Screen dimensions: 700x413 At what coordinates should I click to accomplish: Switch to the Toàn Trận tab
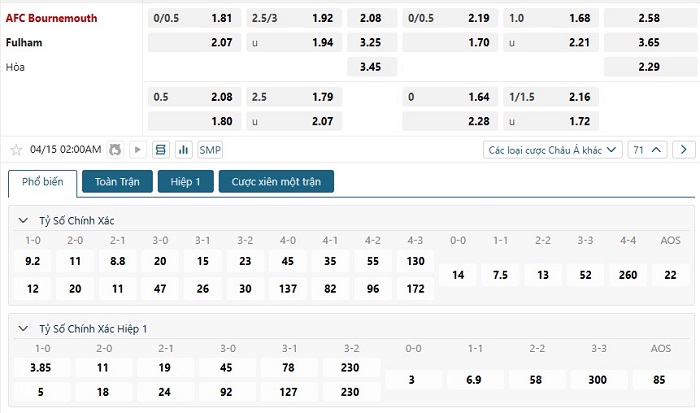point(117,182)
